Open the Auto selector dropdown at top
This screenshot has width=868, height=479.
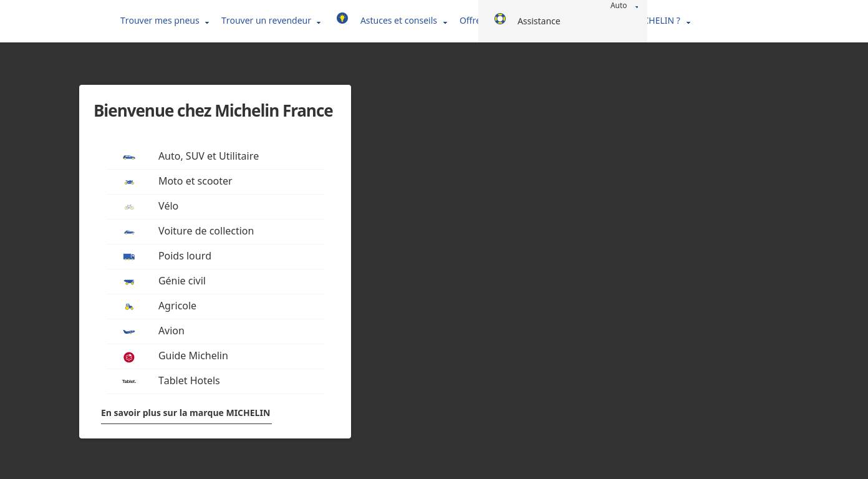(x=624, y=6)
